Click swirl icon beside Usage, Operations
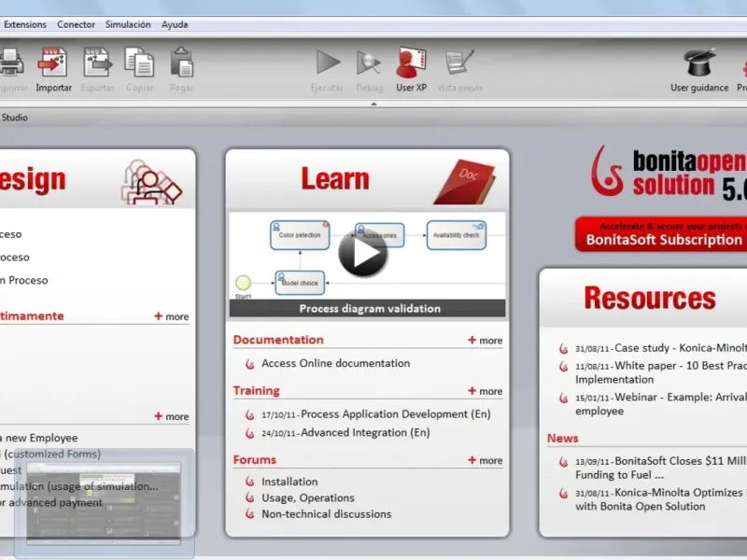This screenshot has height=560, width=747. [249, 498]
